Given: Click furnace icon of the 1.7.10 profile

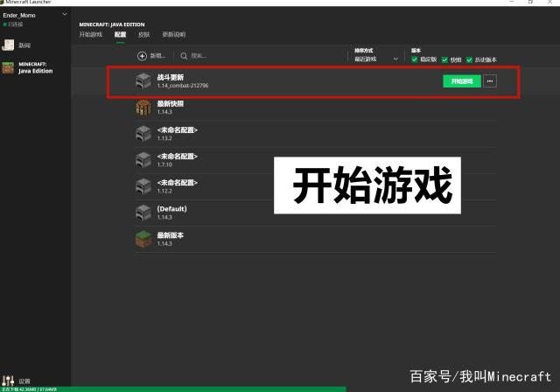Looking at the screenshot, I should pyautogui.click(x=143, y=160).
